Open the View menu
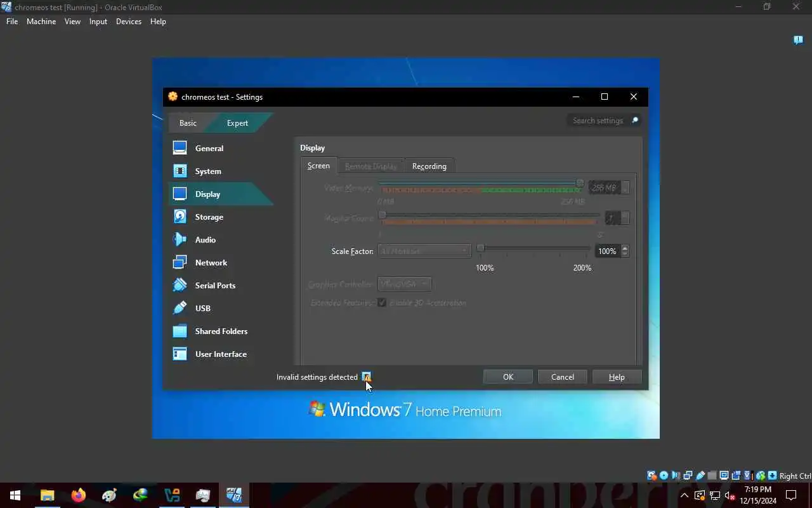The height and width of the screenshot is (508, 812). [x=72, y=22]
